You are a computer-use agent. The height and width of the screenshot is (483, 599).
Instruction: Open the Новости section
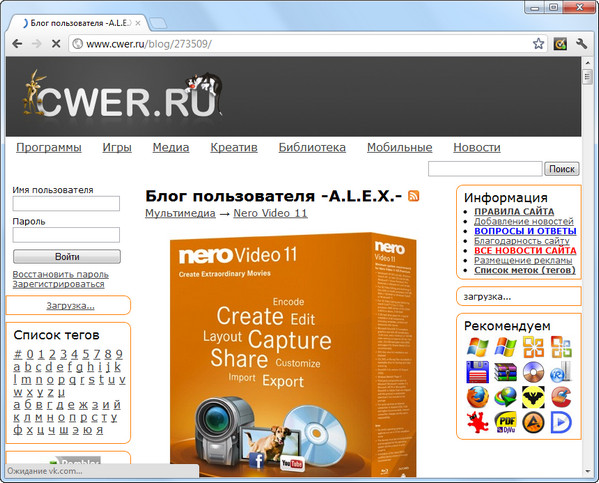tap(477, 147)
